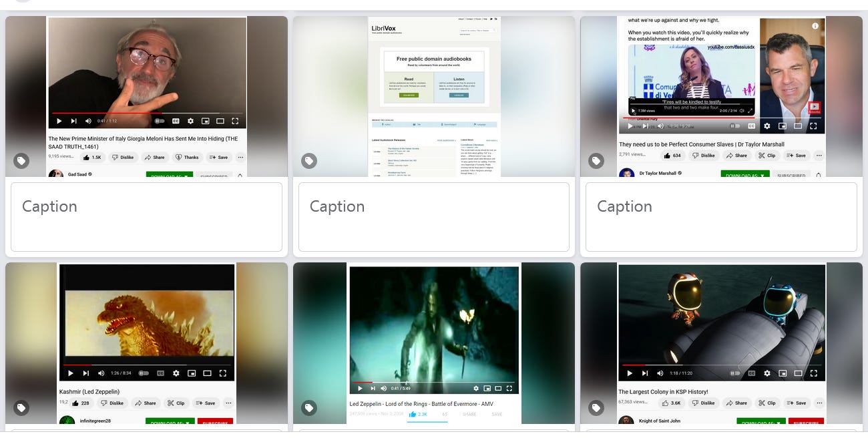Click miniplayer icon in Taylor Marshall video screenshot
Image resolution: width=868 pixels, height=438 pixels.
pos(782,126)
